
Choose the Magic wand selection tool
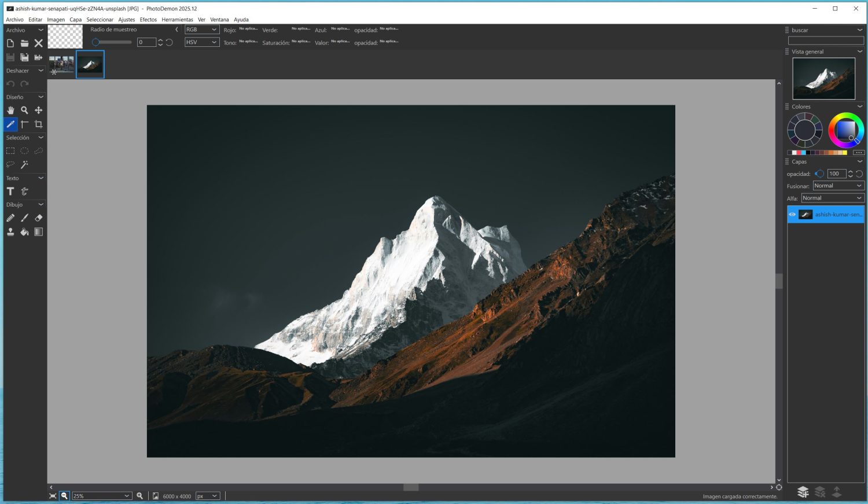(24, 165)
